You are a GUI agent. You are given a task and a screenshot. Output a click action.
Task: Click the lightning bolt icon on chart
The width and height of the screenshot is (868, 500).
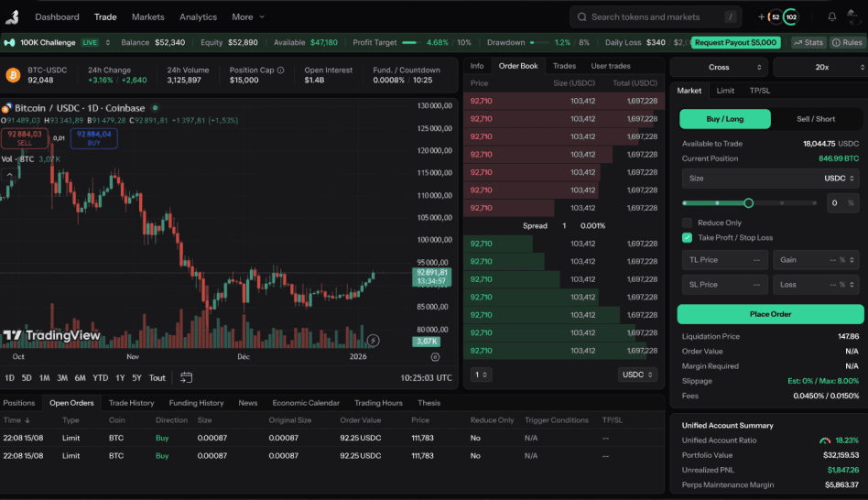click(x=373, y=341)
